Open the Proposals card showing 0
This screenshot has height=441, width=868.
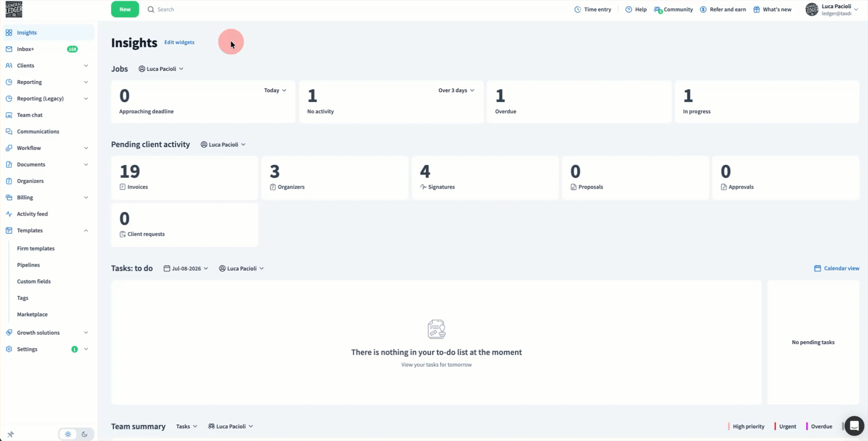635,178
